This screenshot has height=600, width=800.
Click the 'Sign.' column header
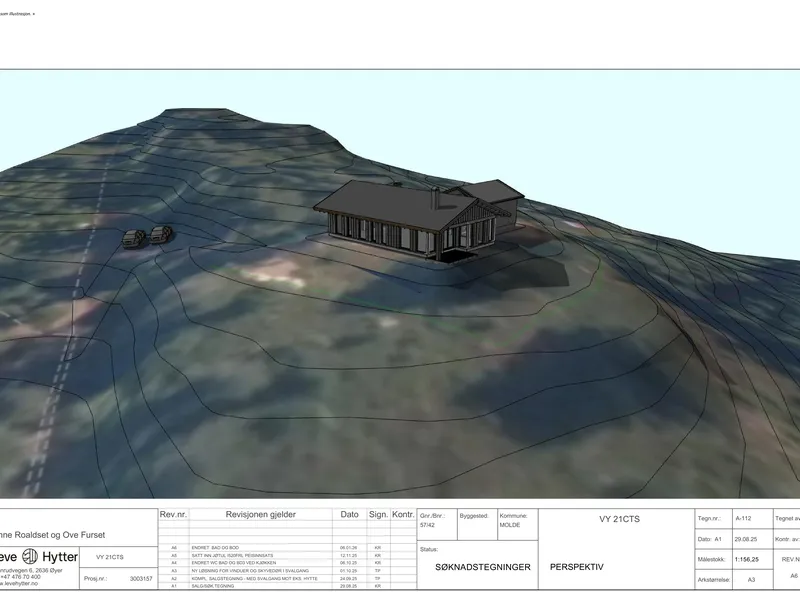[378, 514]
